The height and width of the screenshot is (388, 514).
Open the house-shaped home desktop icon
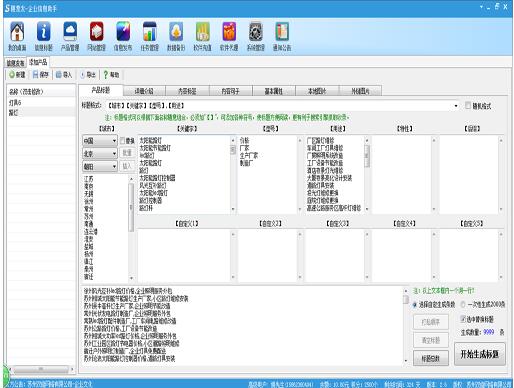click(x=17, y=32)
